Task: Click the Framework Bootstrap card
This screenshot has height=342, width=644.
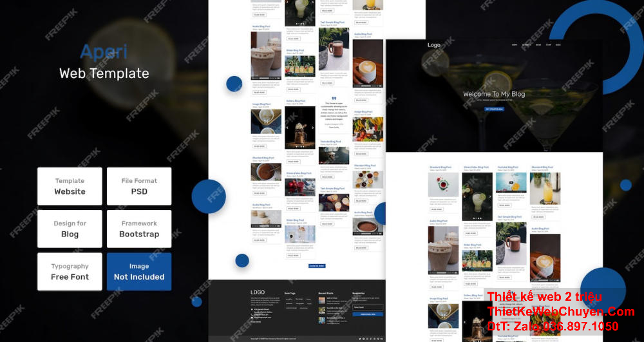Action: 139,229
